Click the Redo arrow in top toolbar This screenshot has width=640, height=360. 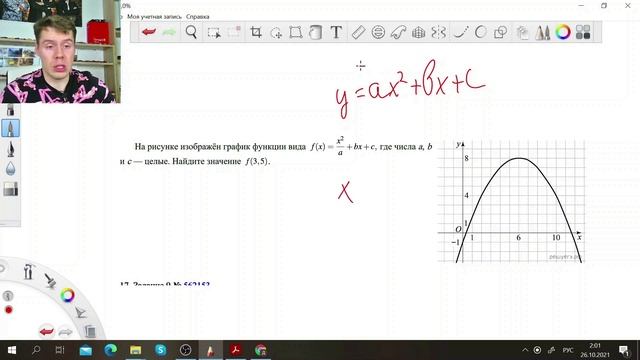169,32
